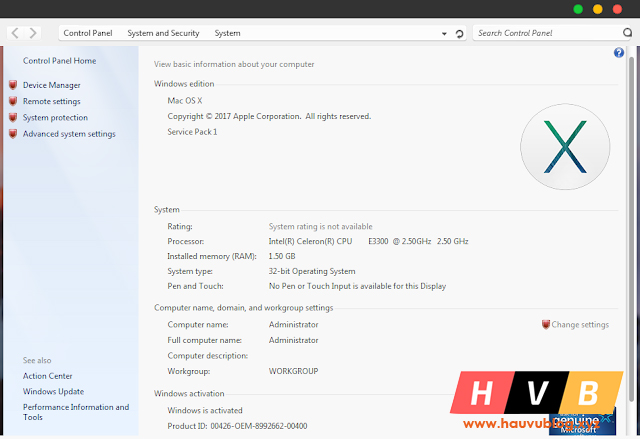Click the Mac OS X logo image
The width and height of the screenshot is (640, 439).
(565, 146)
